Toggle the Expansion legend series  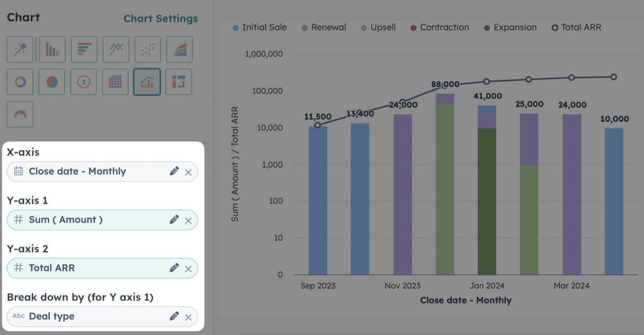pos(510,27)
